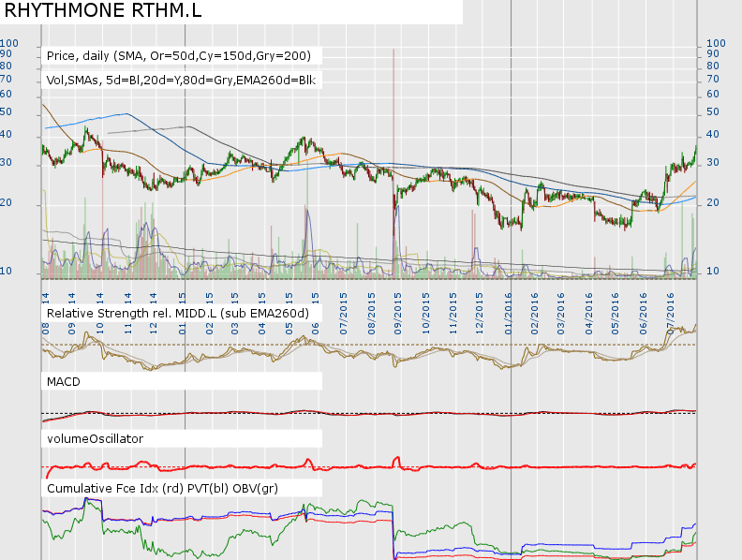Select the volumeOscillator panel label
This screenshot has width=742, height=560.
click(x=96, y=438)
